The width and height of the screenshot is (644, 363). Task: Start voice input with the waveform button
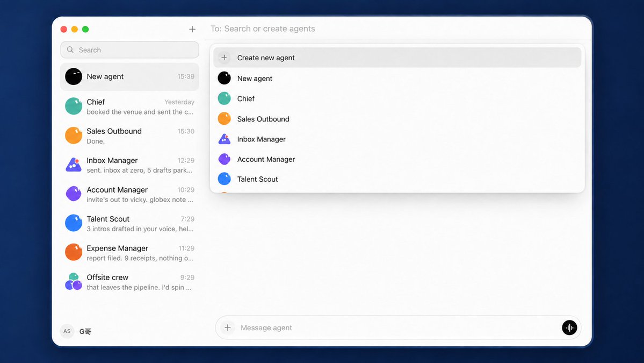pyautogui.click(x=569, y=328)
